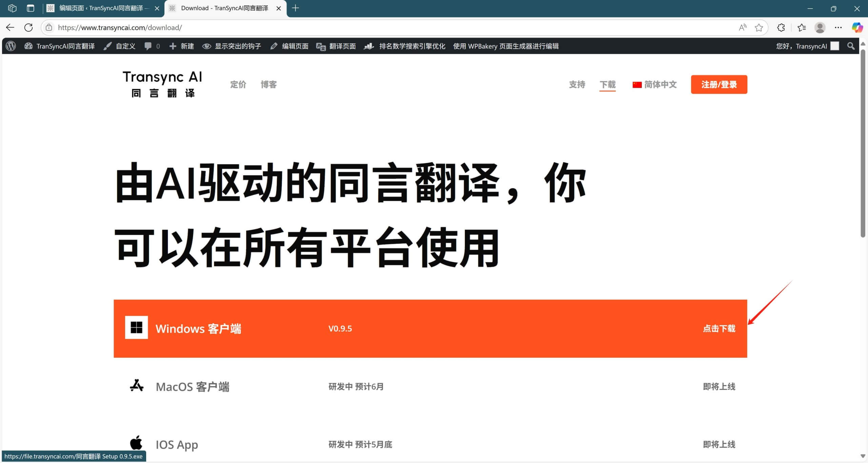The image size is (868, 463).
Task: Open site information lock icon in address bar
Action: point(49,27)
